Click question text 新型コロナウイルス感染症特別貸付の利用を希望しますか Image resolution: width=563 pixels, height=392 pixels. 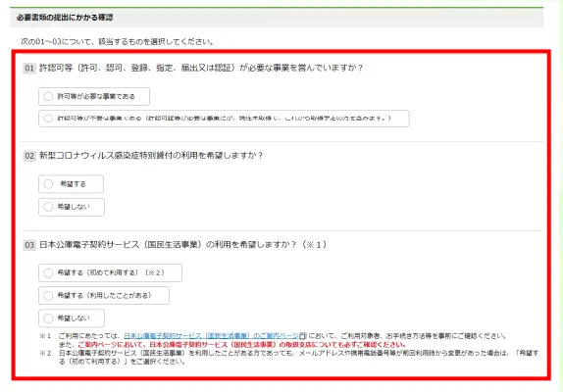(151, 155)
